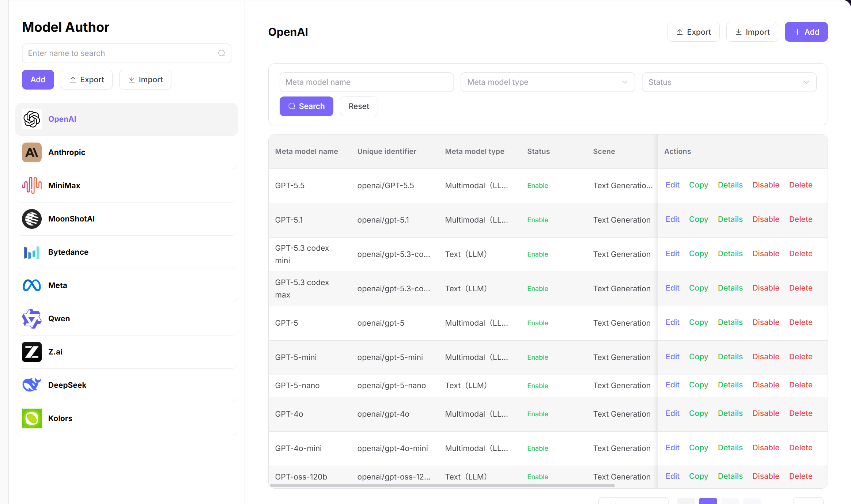This screenshot has width=851, height=504.
Task: Edit the GPT-5-nano model row
Action: 673,385
